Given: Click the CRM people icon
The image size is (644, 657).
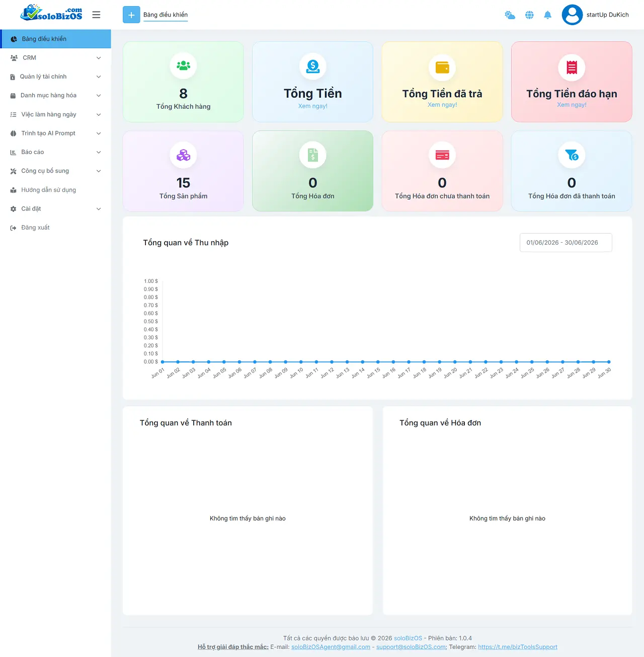Looking at the screenshot, I should 14,58.
